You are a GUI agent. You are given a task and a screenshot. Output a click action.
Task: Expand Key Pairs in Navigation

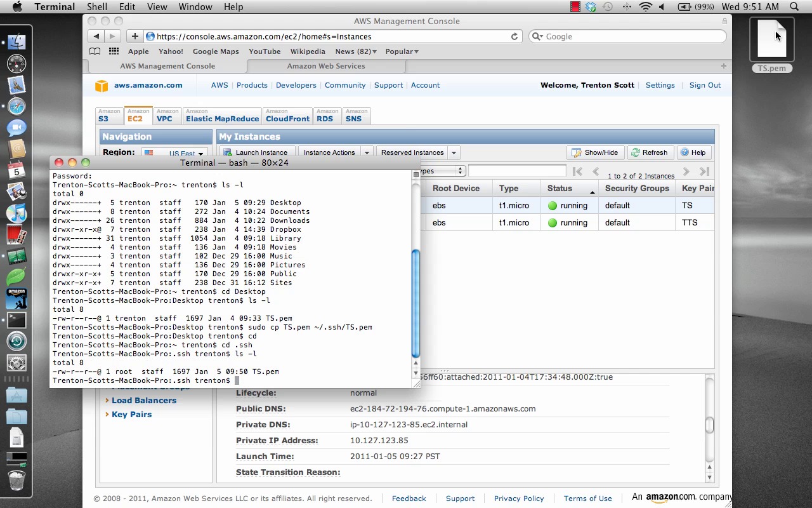(131, 414)
